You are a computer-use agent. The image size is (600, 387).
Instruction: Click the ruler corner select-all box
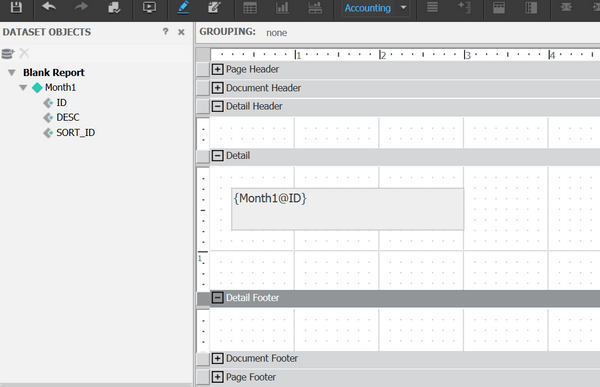(x=203, y=54)
